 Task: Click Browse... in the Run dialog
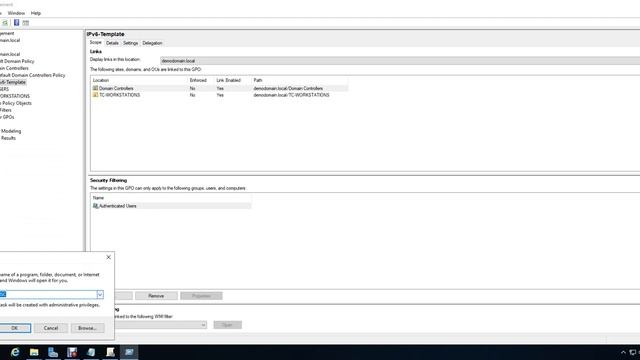point(87,328)
